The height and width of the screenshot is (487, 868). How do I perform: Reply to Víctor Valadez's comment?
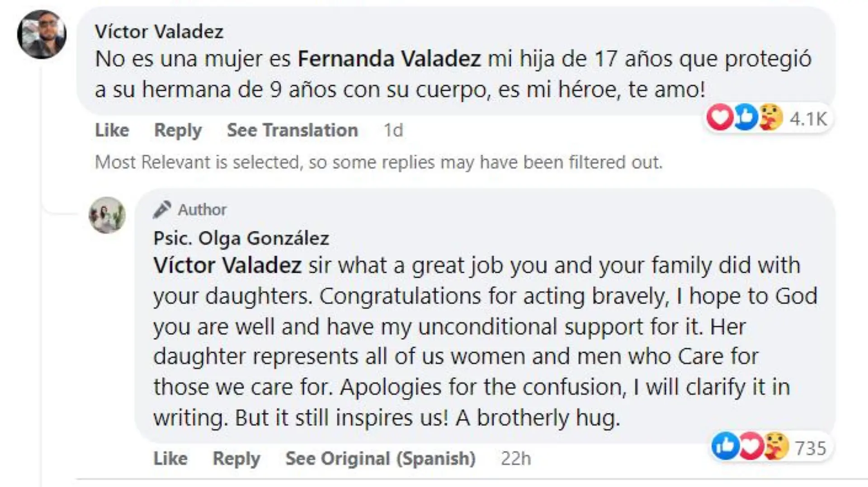(x=178, y=130)
